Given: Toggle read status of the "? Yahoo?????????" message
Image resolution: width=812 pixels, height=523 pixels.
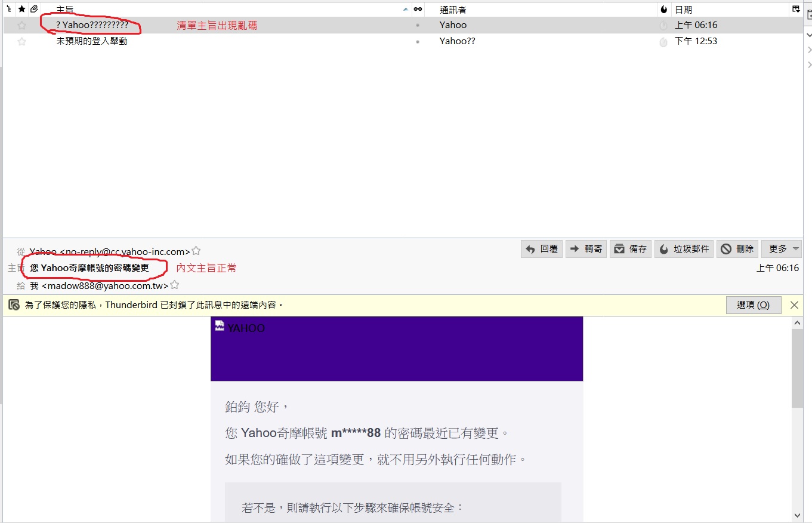Looking at the screenshot, I should pos(418,25).
